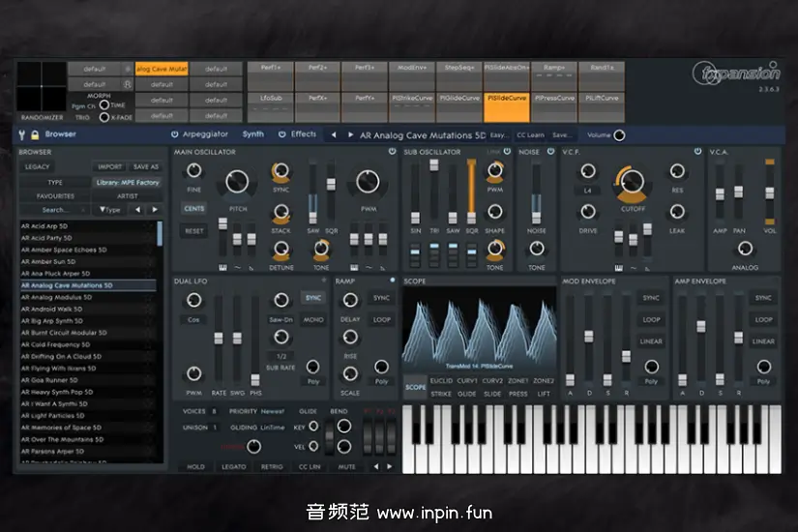The image size is (798, 532).
Task: Click the master Volume knob
Action: pos(619,135)
